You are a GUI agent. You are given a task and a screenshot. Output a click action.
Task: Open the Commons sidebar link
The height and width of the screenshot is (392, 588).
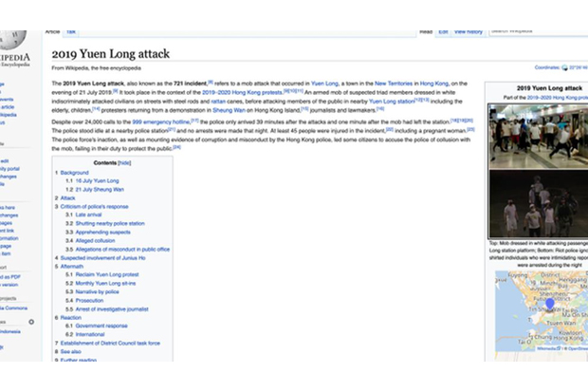(x=13, y=308)
